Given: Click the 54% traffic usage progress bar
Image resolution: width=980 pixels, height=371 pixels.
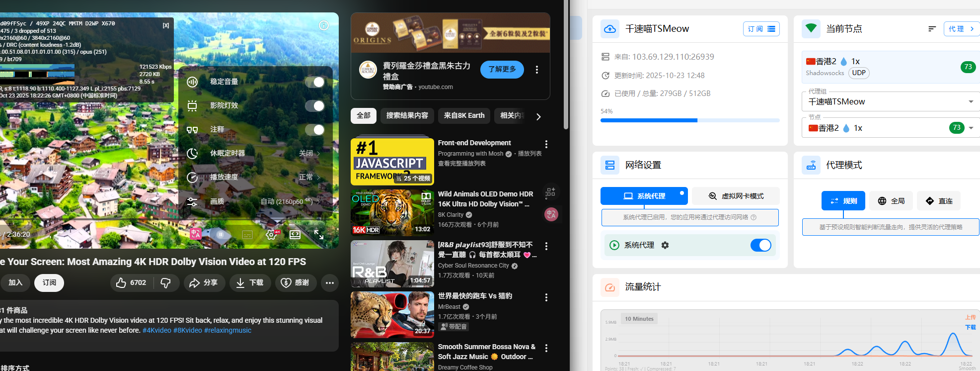Looking at the screenshot, I should [689, 120].
